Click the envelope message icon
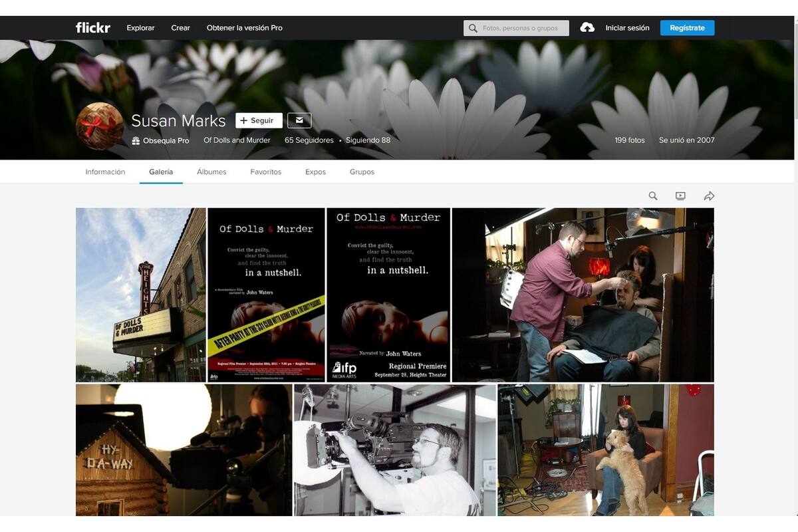This screenshot has height=532, width=798. point(299,120)
